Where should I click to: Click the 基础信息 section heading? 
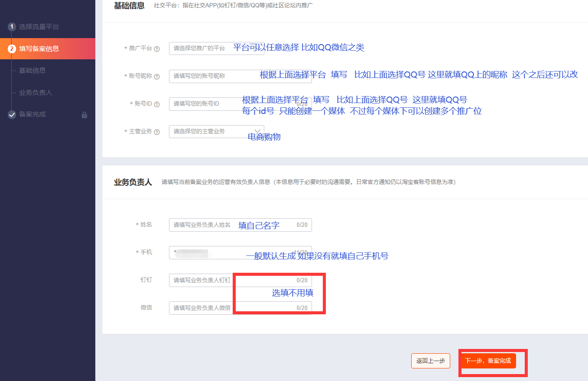[x=129, y=6]
